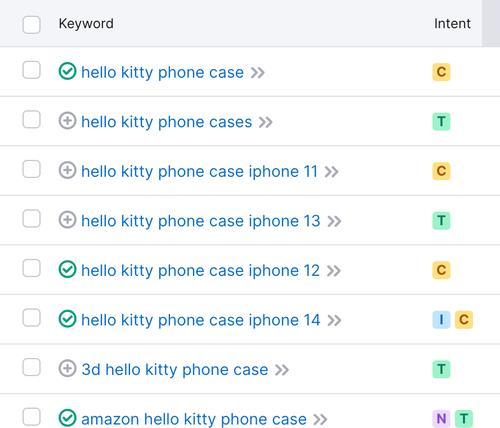Click the purple N intent badge on amazon row
This screenshot has width=500, height=428.
tap(441, 418)
